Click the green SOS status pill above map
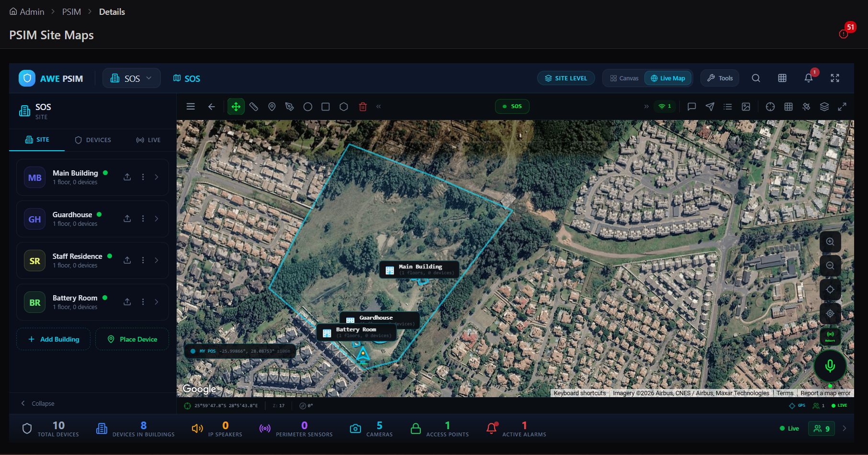The width and height of the screenshot is (868, 455). (512, 106)
